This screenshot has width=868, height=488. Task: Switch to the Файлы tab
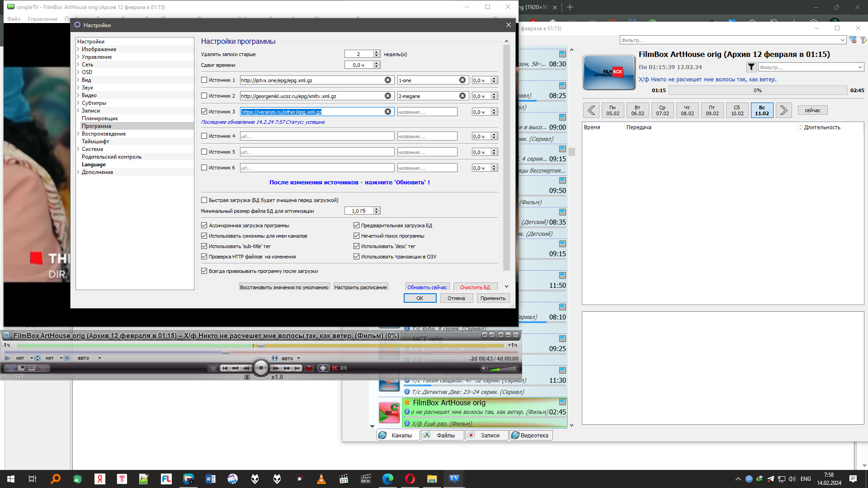tap(442, 435)
